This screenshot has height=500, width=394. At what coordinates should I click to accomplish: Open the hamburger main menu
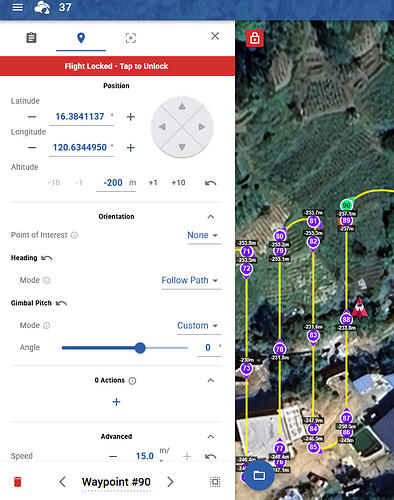pos(18,7)
